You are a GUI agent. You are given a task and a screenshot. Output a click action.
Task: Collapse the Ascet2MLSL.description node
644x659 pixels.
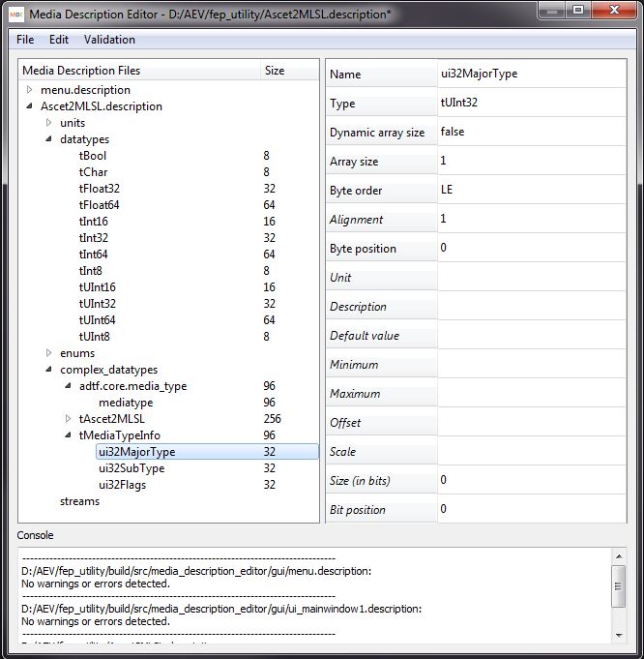click(29, 106)
